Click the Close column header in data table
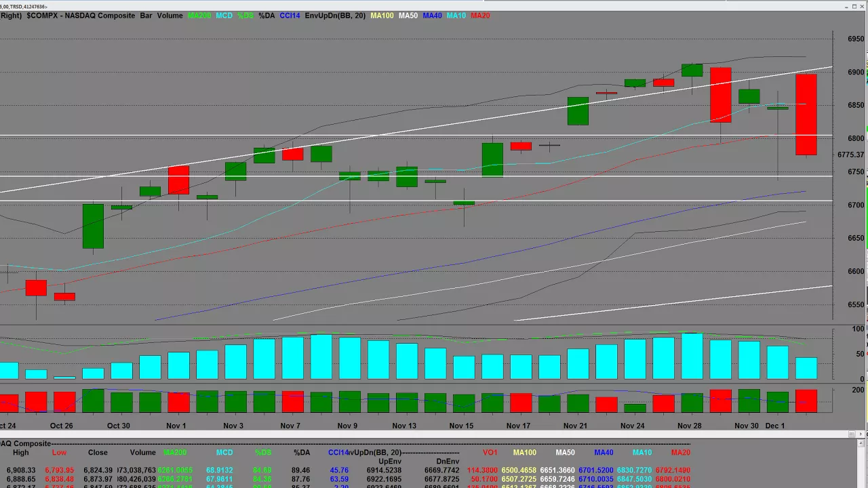Viewport: 868px width, 488px height. [98, 453]
